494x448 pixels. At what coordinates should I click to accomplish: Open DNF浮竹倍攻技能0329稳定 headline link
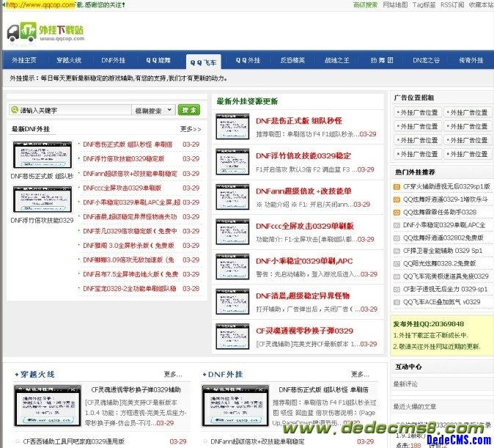tap(303, 155)
